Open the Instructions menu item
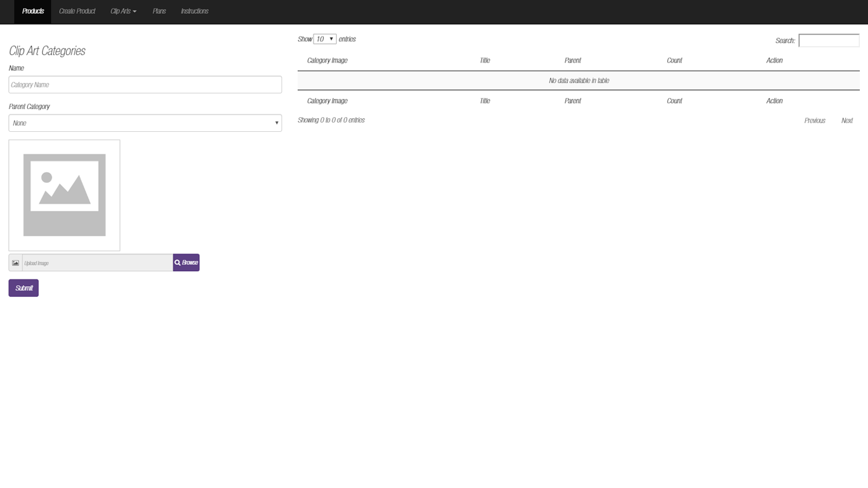Viewport: 868px width, 488px height. pos(194,11)
